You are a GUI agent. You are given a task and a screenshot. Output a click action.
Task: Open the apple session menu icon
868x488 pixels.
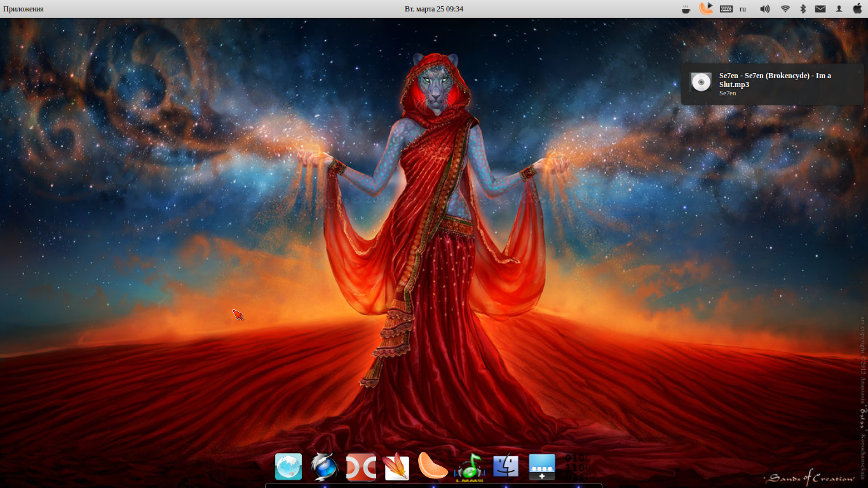[x=858, y=8]
